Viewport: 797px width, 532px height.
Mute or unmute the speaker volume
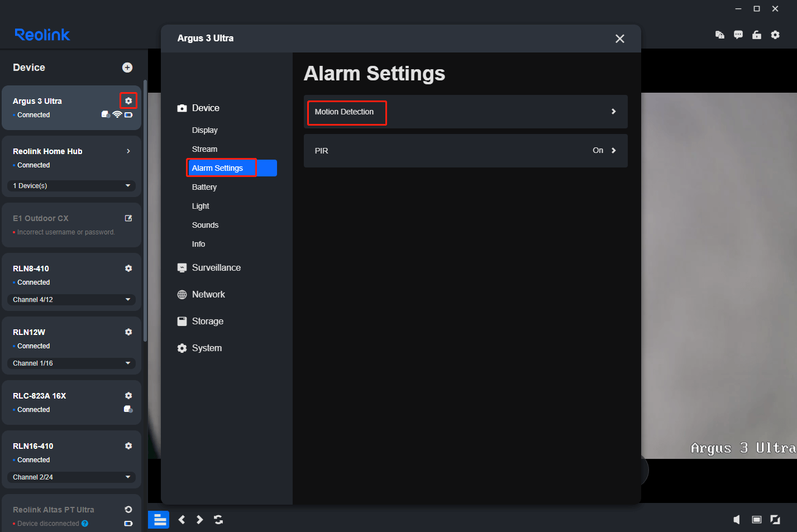737,520
